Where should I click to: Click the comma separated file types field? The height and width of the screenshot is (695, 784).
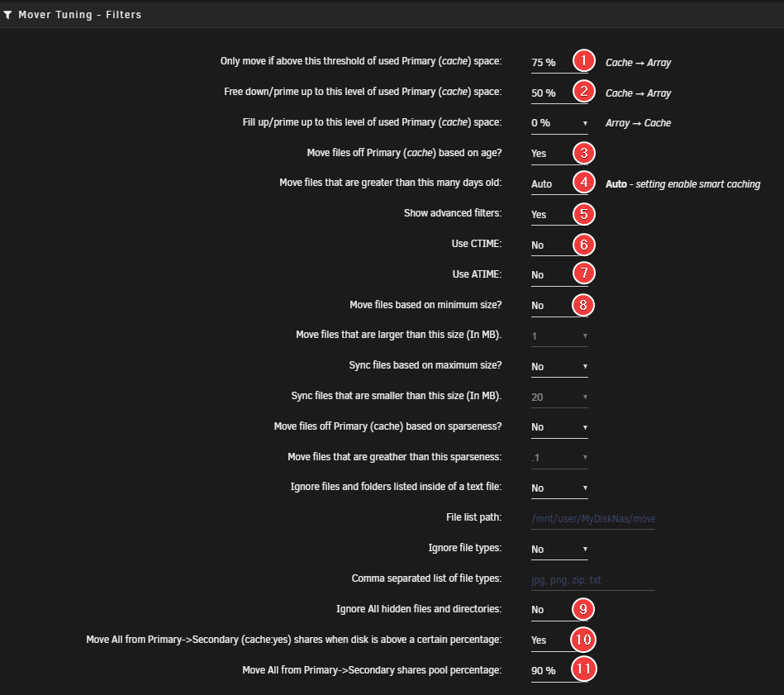(x=592, y=580)
